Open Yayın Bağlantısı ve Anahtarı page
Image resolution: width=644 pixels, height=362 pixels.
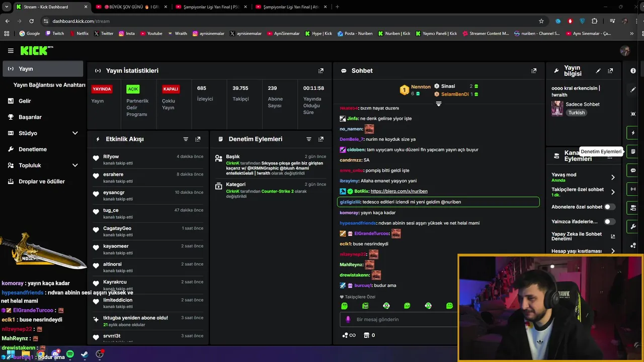[x=49, y=85]
